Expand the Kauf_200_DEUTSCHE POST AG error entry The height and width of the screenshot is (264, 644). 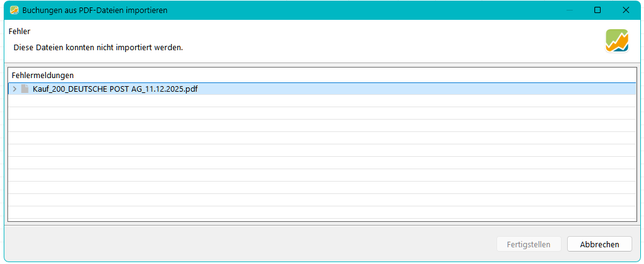pos(14,89)
